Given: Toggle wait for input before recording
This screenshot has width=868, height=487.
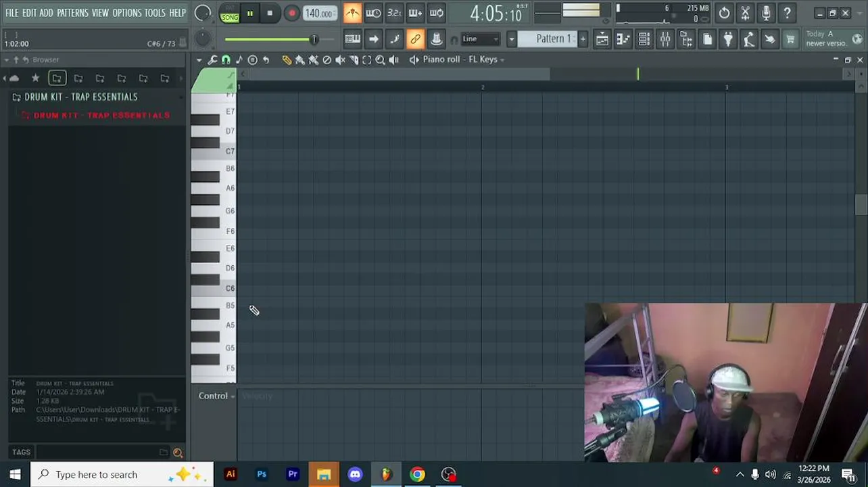Looking at the screenshot, I should [373, 13].
